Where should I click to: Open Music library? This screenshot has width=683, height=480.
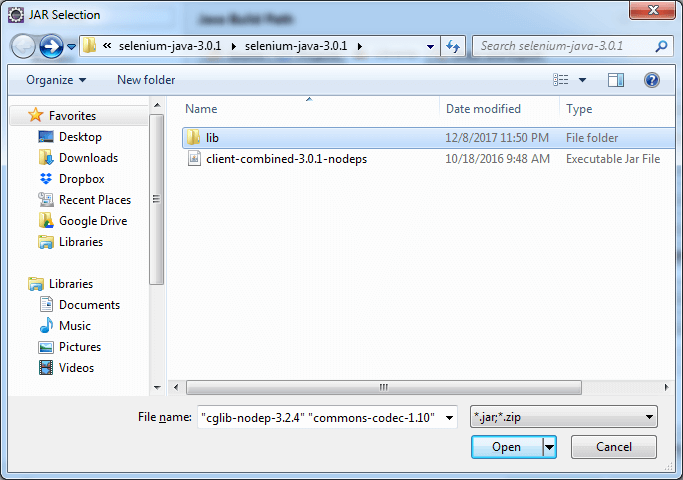click(x=75, y=326)
